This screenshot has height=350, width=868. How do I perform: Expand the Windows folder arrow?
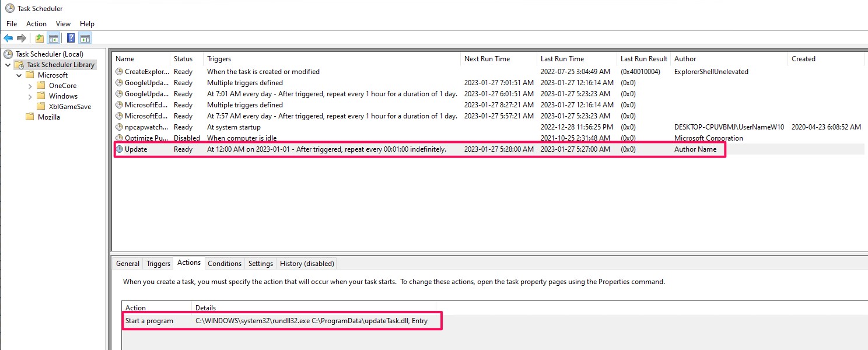[x=30, y=96]
